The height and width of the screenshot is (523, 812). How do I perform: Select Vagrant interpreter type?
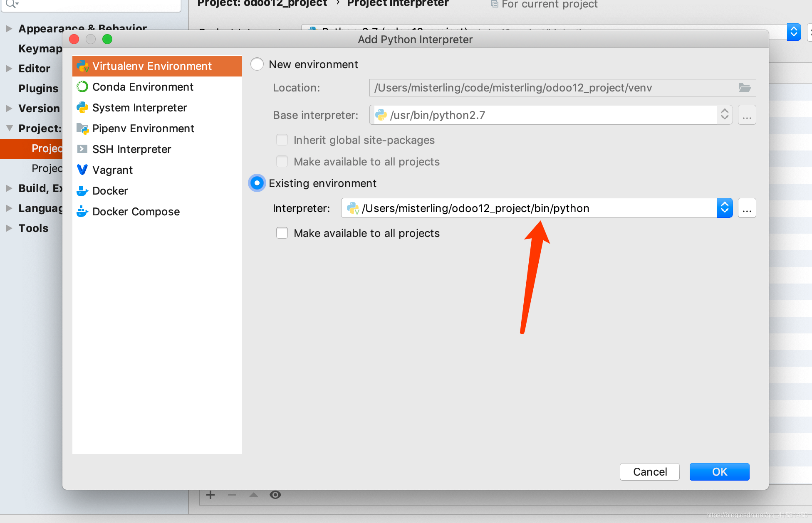pyautogui.click(x=157, y=170)
